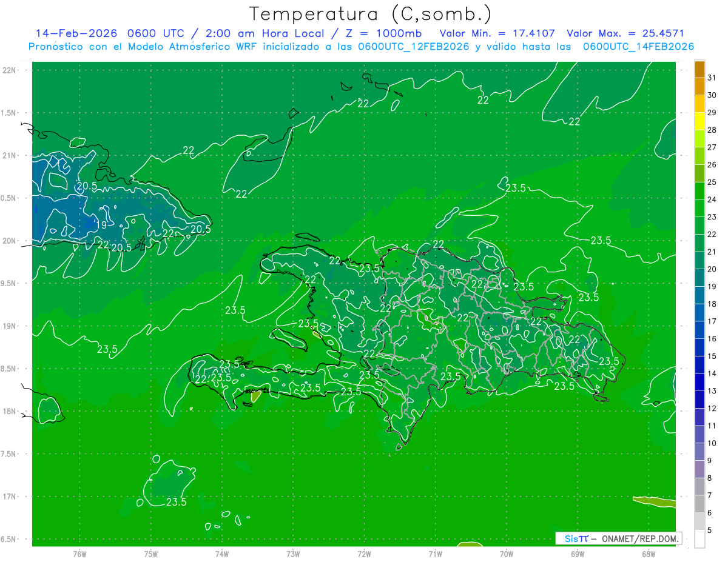Viewport: 728px width, 562px height.
Task: Click the 19N latitude axis label
Action: coord(9,326)
